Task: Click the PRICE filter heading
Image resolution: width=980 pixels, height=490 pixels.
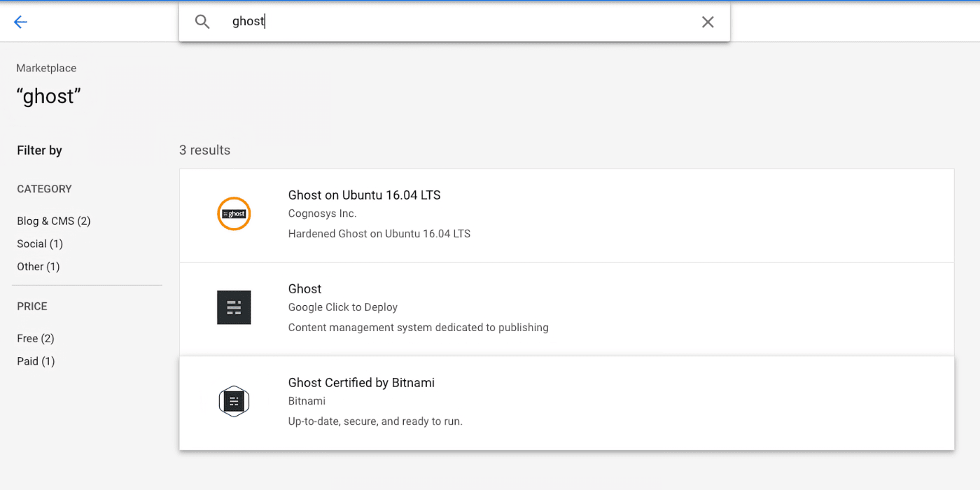Action: [32, 307]
